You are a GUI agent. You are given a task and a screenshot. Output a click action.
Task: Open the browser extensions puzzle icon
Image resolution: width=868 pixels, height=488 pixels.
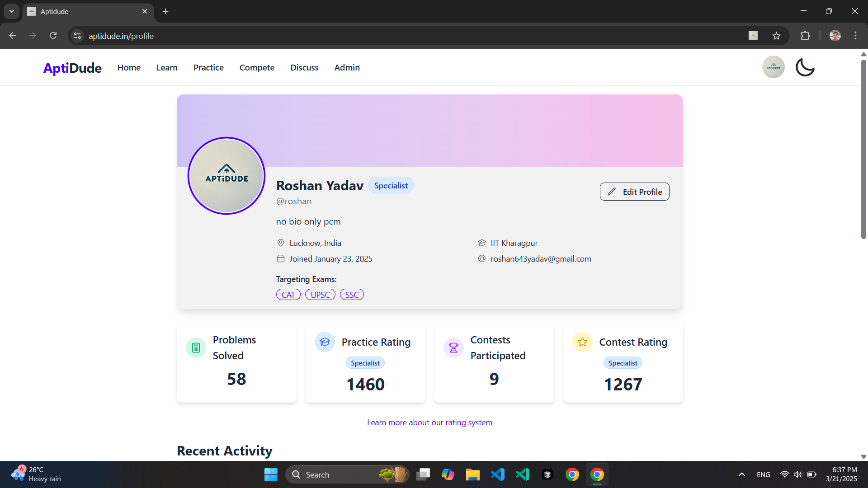point(805,36)
